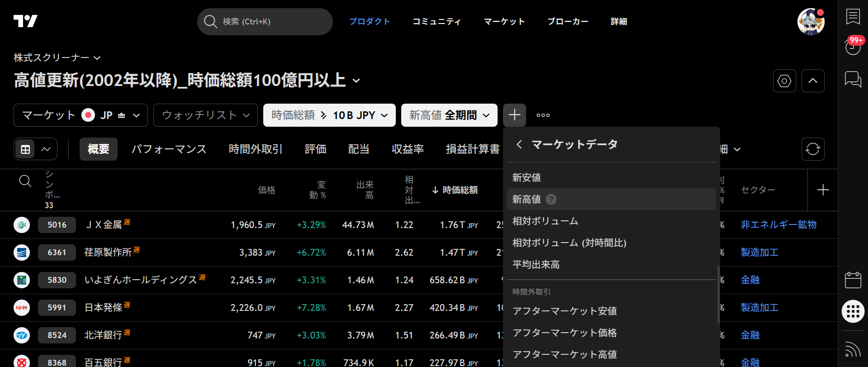Open the alerts icon with 99+ badge
Image resolution: width=868 pixels, height=367 pixels.
[x=853, y=47]
